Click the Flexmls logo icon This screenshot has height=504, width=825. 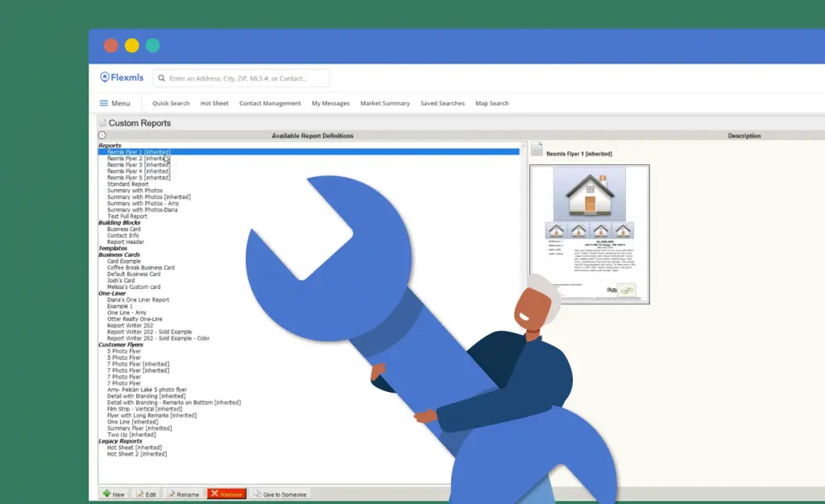pos(105,77)
